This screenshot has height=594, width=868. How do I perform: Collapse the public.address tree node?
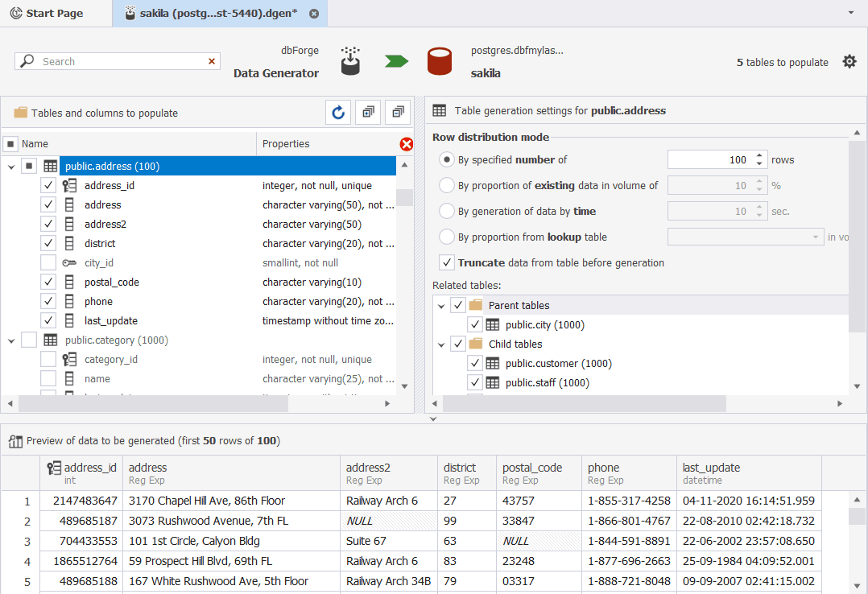click(11, 167)
